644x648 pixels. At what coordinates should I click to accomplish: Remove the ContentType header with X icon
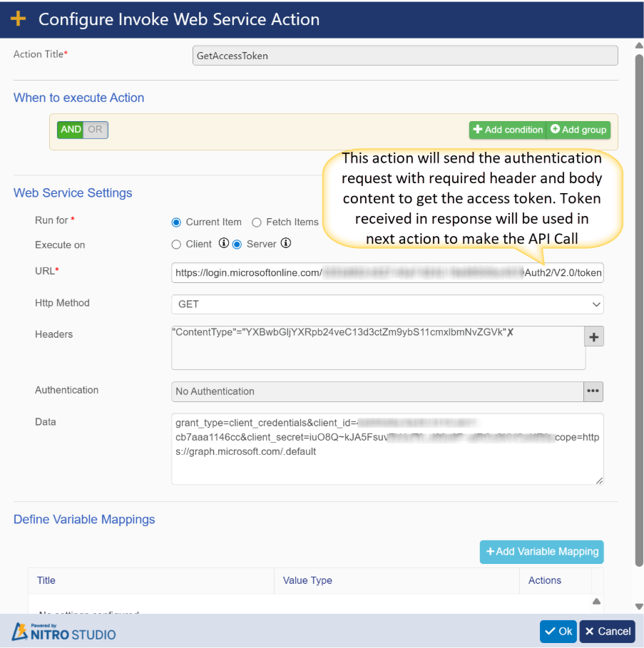click(510, 332)
